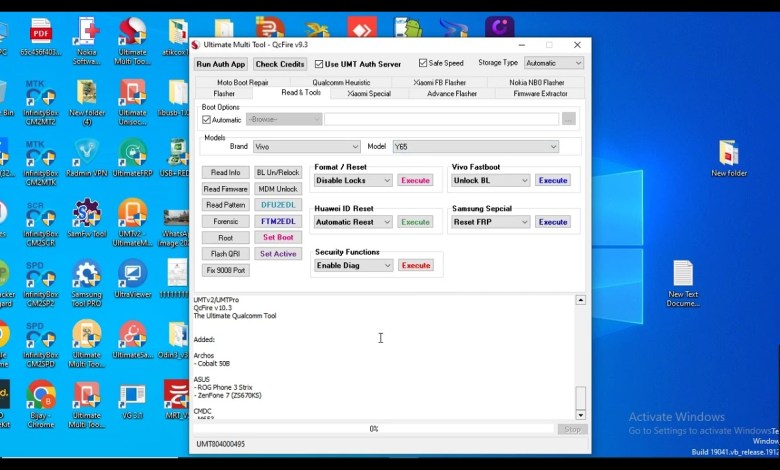
Task: Click the Run Auth App button
Action: pos(220,64)
